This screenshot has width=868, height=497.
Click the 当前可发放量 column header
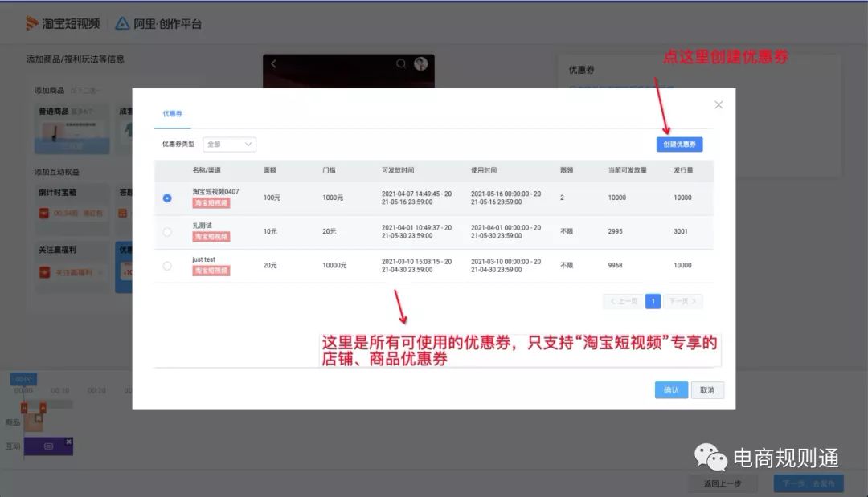(x=627, y=170)
